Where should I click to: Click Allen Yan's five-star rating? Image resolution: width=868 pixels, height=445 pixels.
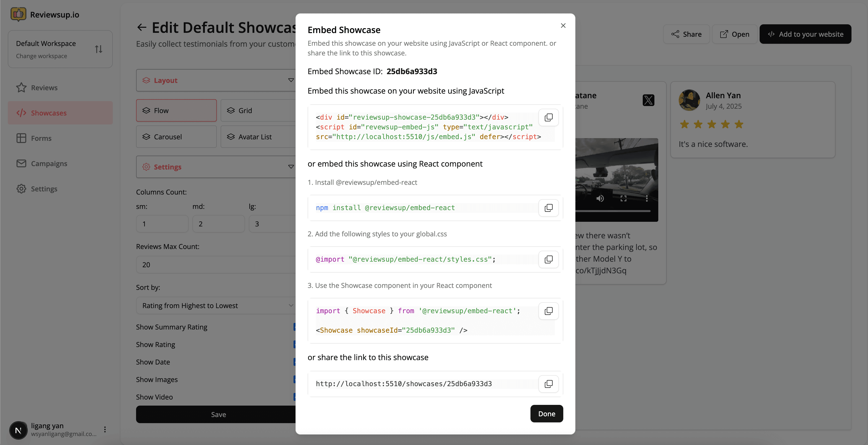pyautogui.click(x=711, y=125)
